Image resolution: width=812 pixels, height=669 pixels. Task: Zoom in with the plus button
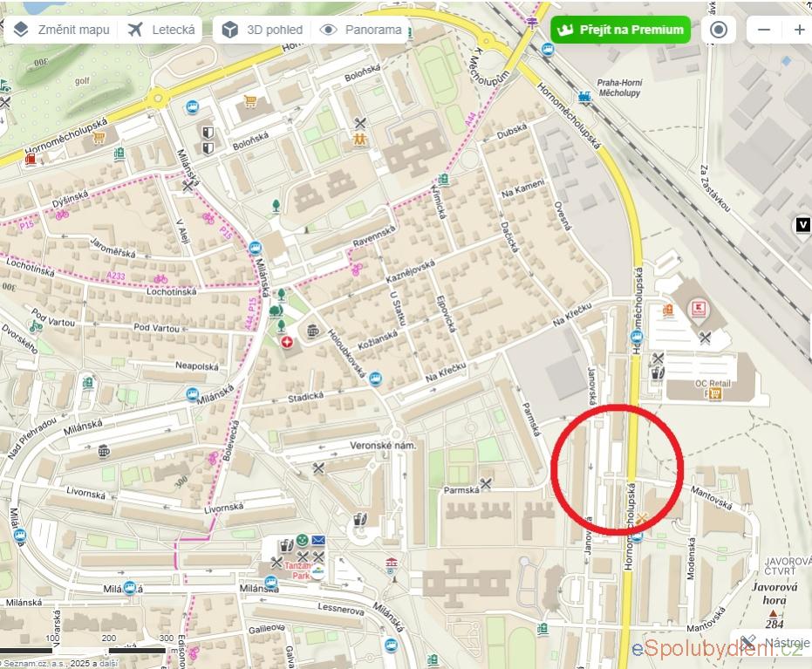click(x=798, y=30)
